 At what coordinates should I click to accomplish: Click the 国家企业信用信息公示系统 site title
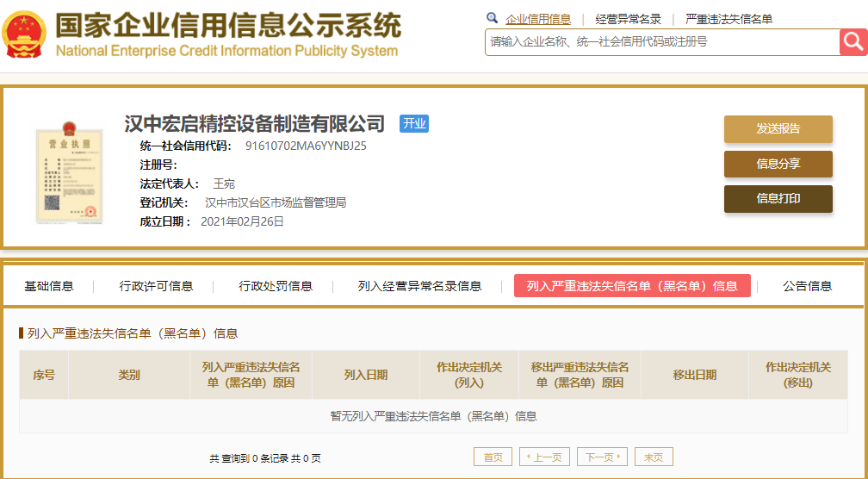(228, 25)
